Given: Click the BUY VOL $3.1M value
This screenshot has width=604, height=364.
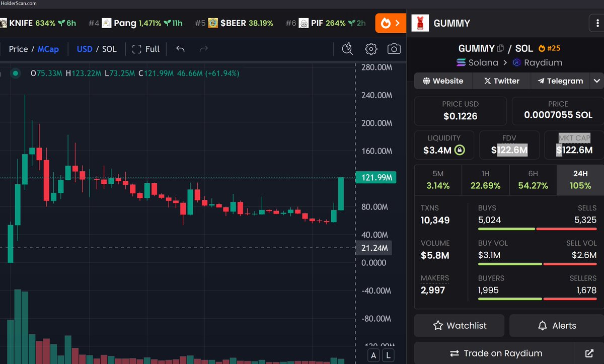Looking at the screenshot, I should [x=489, y=255].
